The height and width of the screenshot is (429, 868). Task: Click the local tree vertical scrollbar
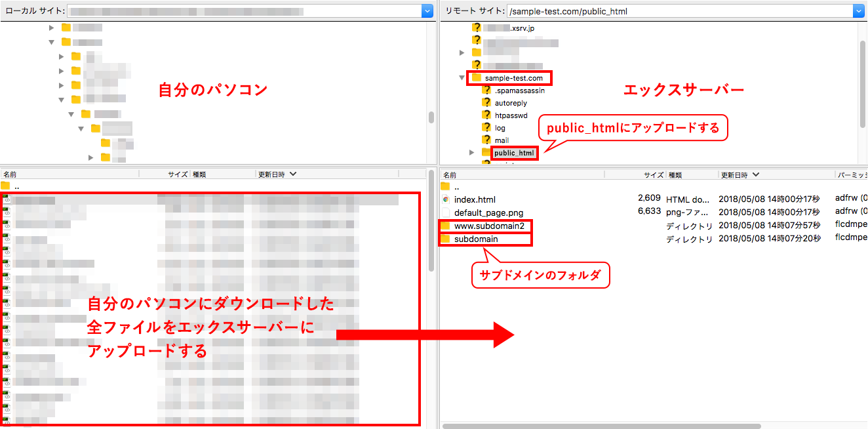pos(431,118)
